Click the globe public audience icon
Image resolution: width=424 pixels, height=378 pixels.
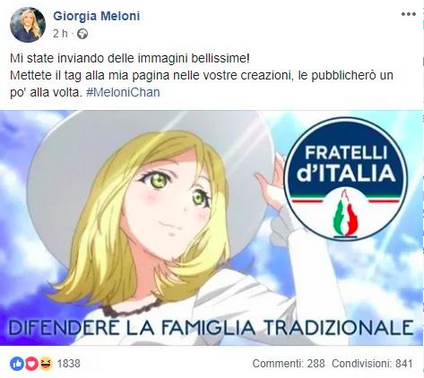click(x=82, y=34)
